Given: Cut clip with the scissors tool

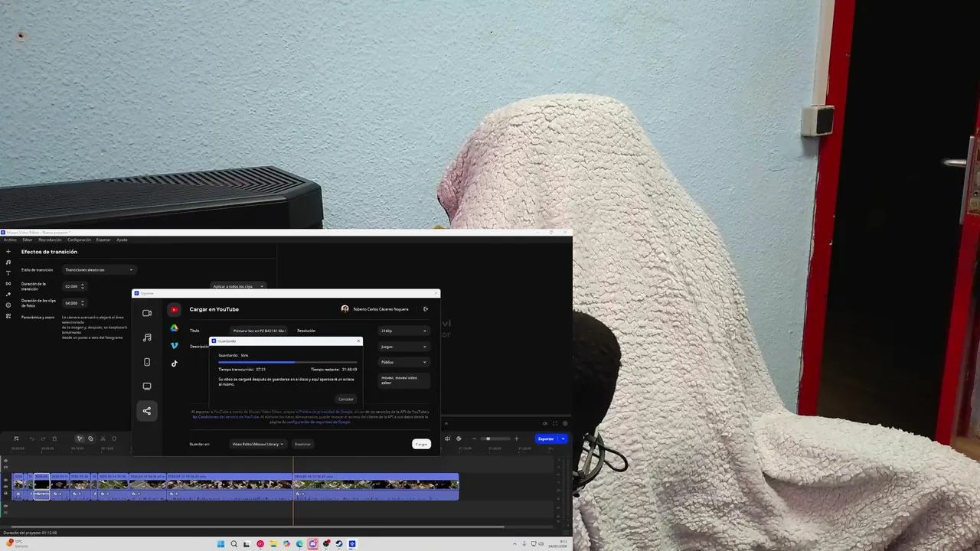Looking at the screenshot, I should [x=103, y=439].
